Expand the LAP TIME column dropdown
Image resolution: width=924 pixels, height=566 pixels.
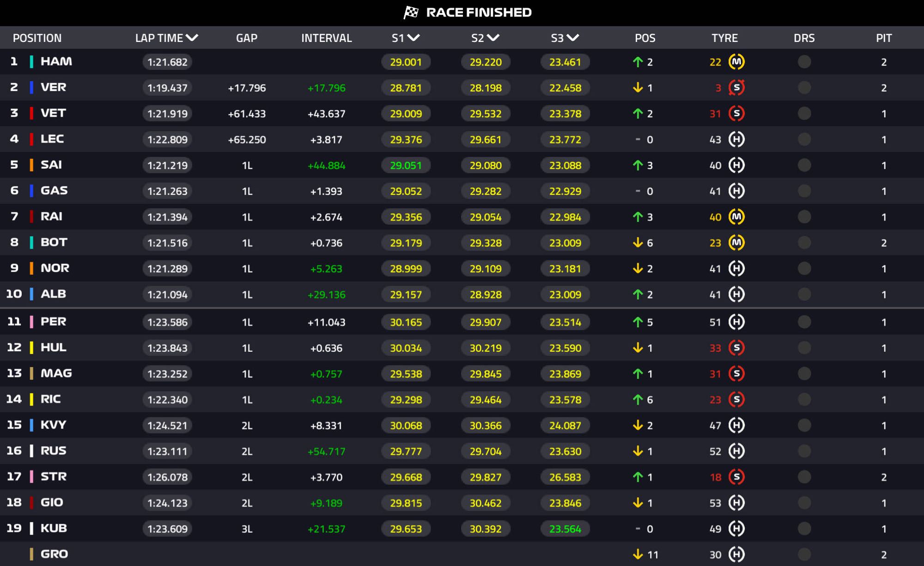pos(192,38)
